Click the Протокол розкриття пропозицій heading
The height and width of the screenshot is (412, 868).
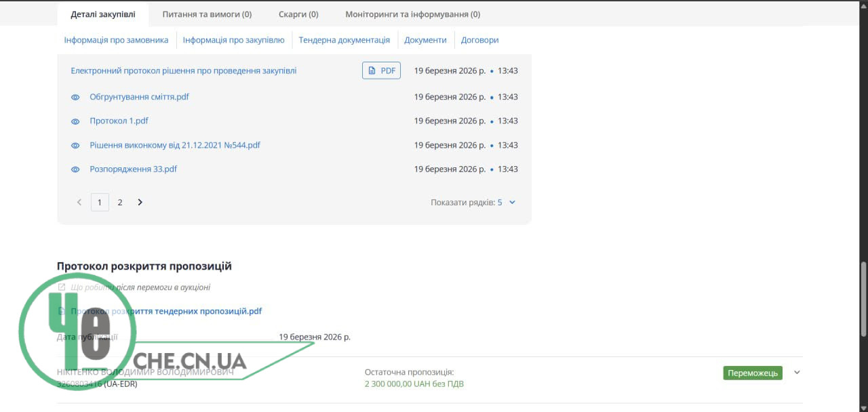point(144,266)
